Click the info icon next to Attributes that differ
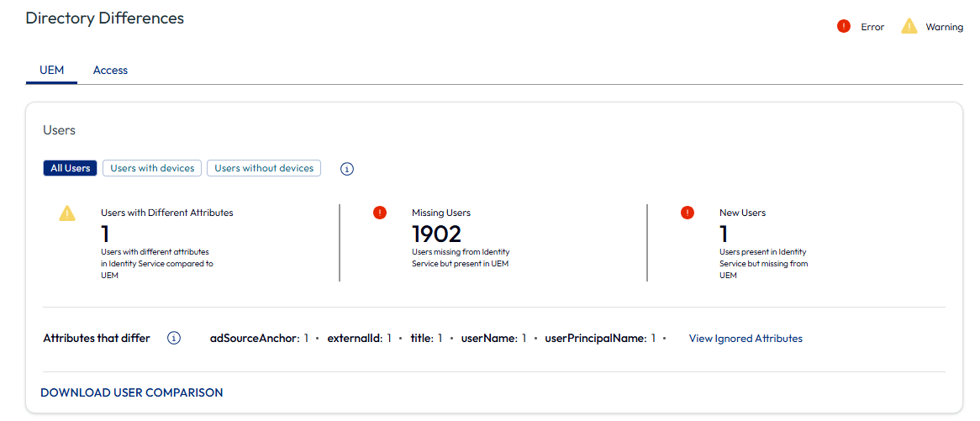The height and width of the screenshot is (421, 980). [174, 338]
